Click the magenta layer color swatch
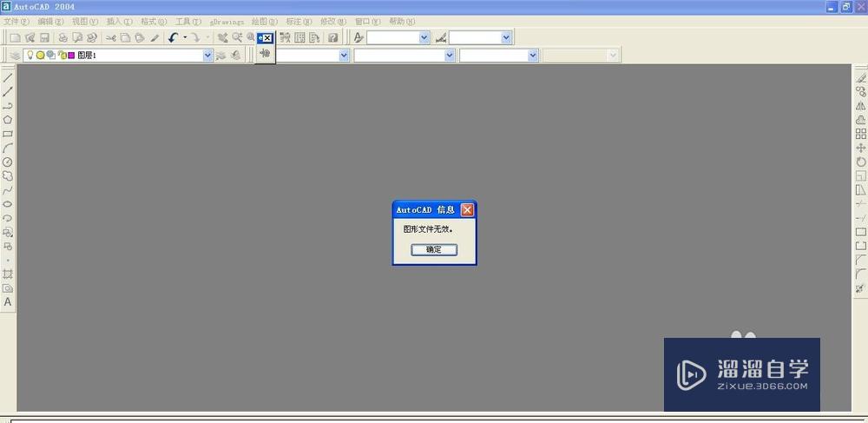 [x=71, y=56]
